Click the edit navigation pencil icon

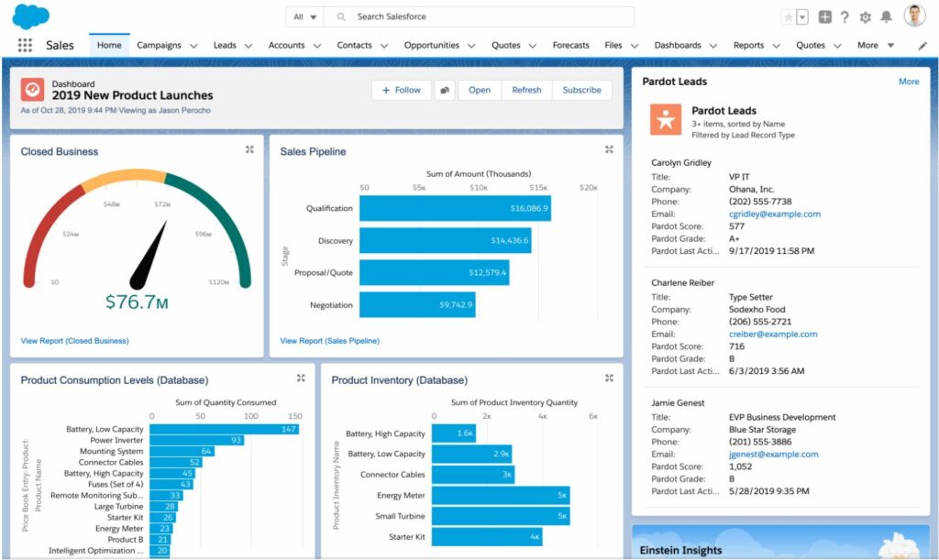pyautogui.click(x=922, y=46)
